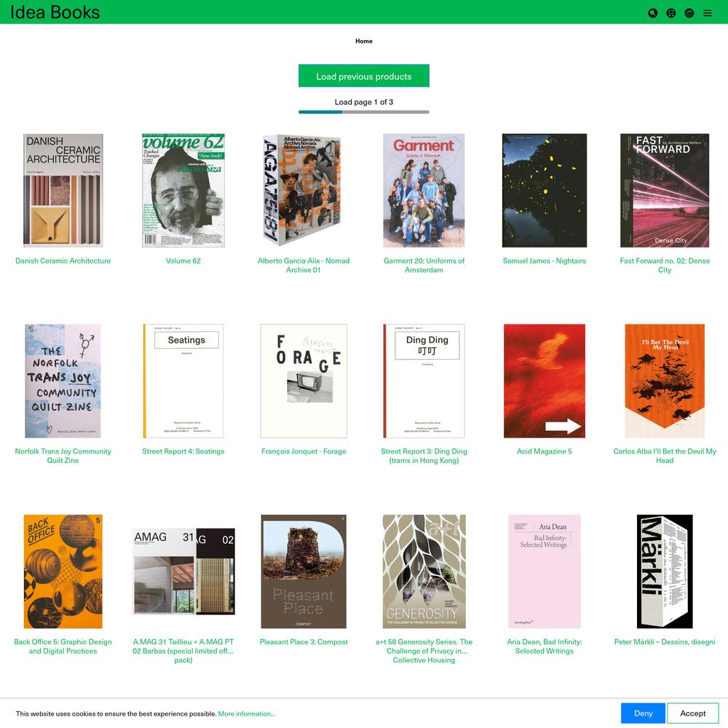Open the shopping cart icon
Image resolution: width=728 pixels, height=728 pixels.
click(x=671, y=13)
